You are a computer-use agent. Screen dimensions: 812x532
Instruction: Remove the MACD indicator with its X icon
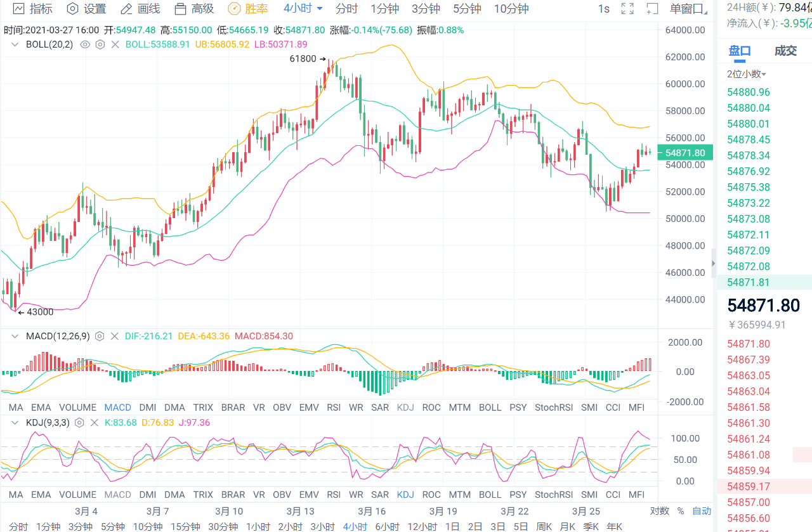point(115,336)
